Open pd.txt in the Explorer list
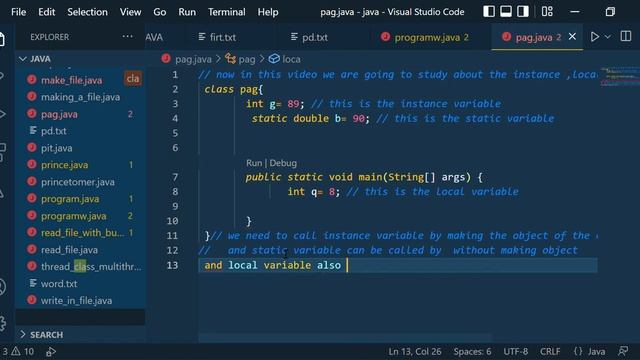The height and width of the screenshot is (360, 640). click(x=53, y=131)
